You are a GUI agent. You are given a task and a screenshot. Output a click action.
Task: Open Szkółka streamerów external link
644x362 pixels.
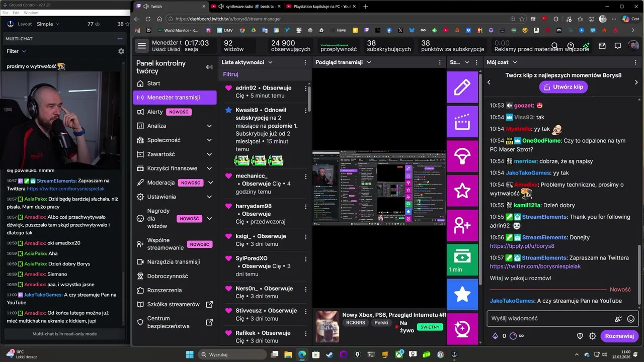(x=175, y=304)
